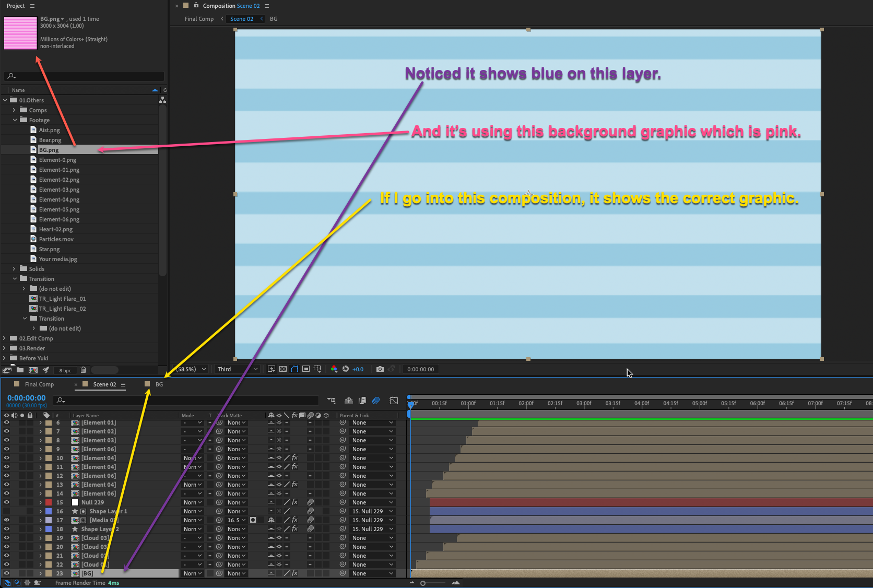The width and height of the screenshot is (873, 588).
Task: Lock the [Element 01] layer
Action: (30, 422)
